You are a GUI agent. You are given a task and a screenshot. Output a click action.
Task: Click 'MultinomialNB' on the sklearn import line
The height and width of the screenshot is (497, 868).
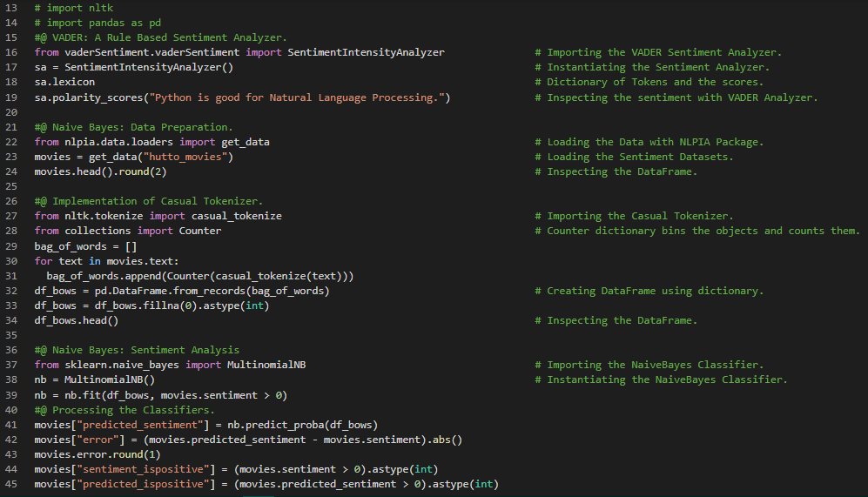[x=266, y=366]
